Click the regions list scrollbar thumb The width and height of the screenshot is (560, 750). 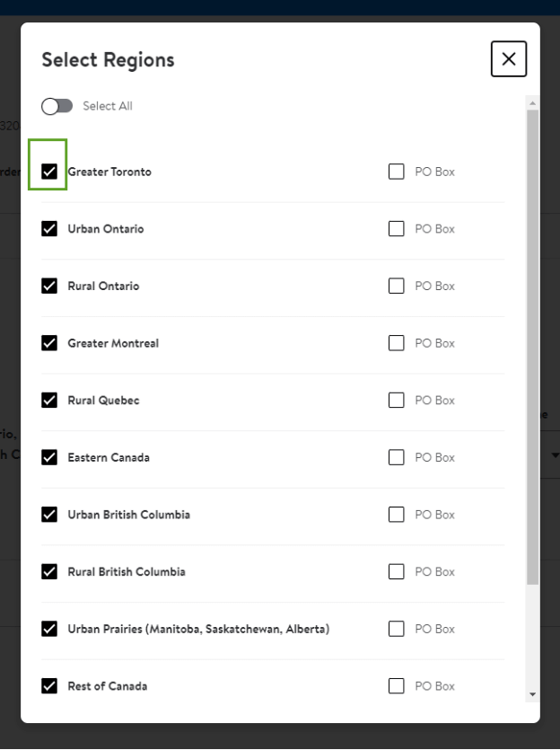[533, 348]
